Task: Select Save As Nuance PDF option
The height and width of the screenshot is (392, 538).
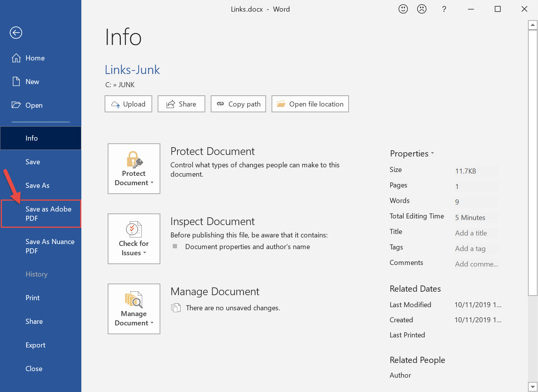Action: 50,246
